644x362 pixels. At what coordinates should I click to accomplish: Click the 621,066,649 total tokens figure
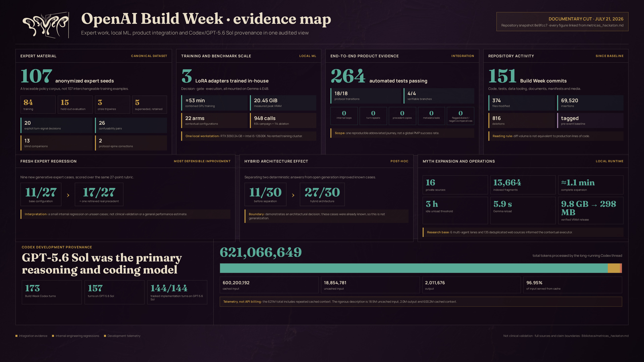click(x=261, y=252)
